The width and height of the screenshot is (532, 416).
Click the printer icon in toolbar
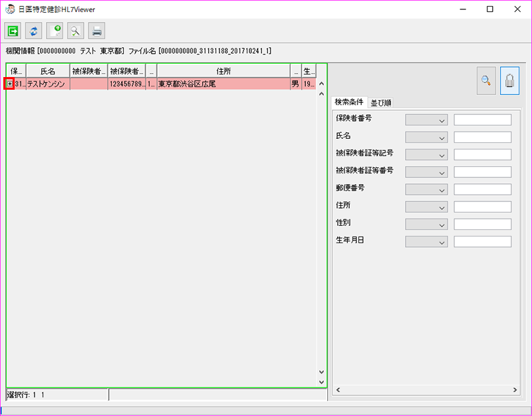coord(97,31)
